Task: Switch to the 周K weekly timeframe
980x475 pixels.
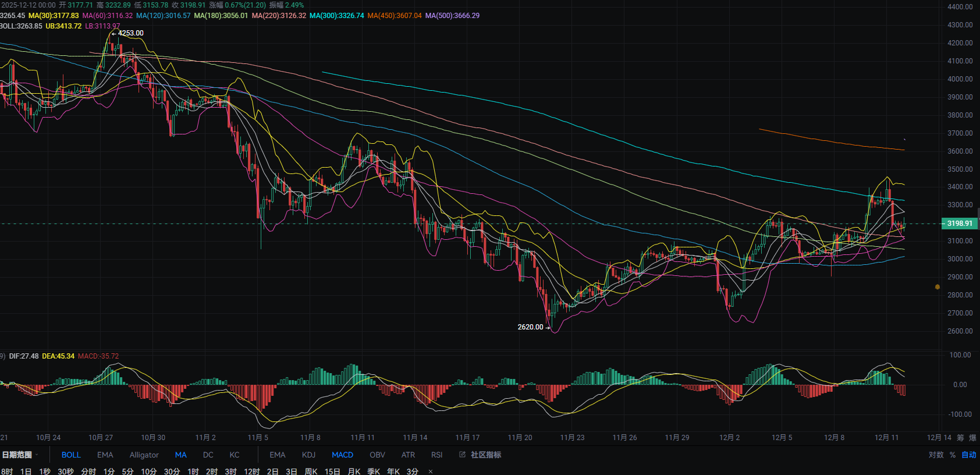Action: tap(311, 472)
